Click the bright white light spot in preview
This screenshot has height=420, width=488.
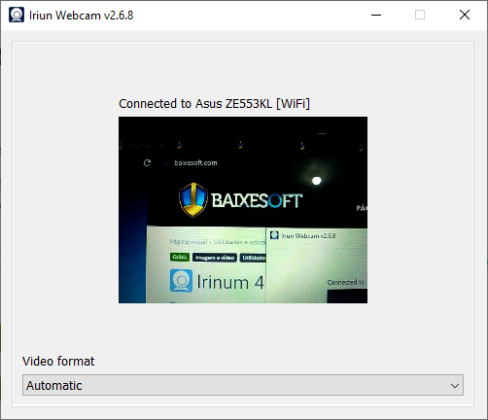click(316, 181)
